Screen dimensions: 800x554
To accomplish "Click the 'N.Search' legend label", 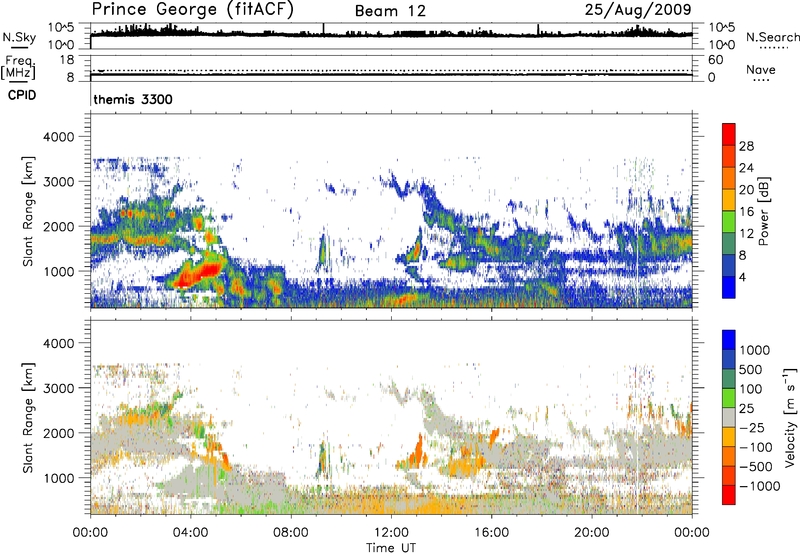I will click(x=773, y=37).
